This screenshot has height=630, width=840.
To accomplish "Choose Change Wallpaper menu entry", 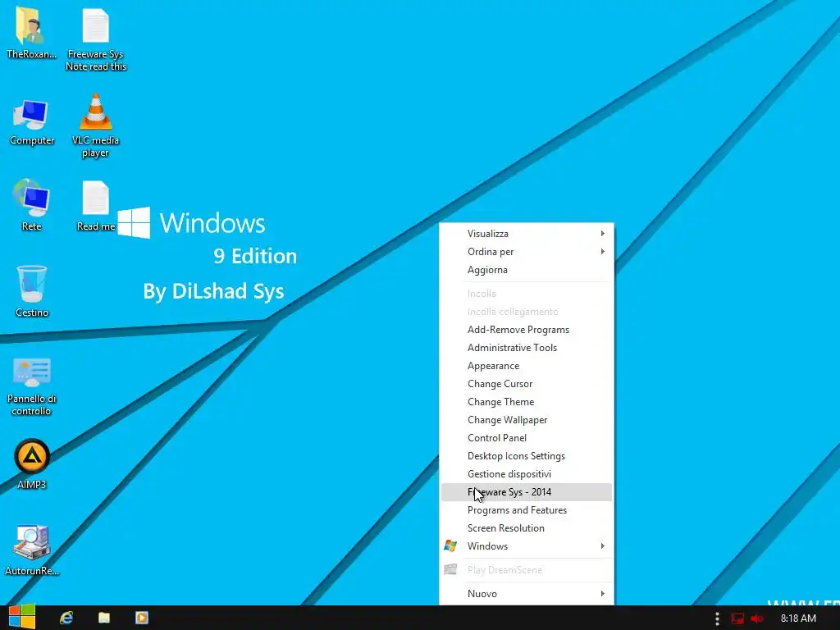I will [527, 420].
